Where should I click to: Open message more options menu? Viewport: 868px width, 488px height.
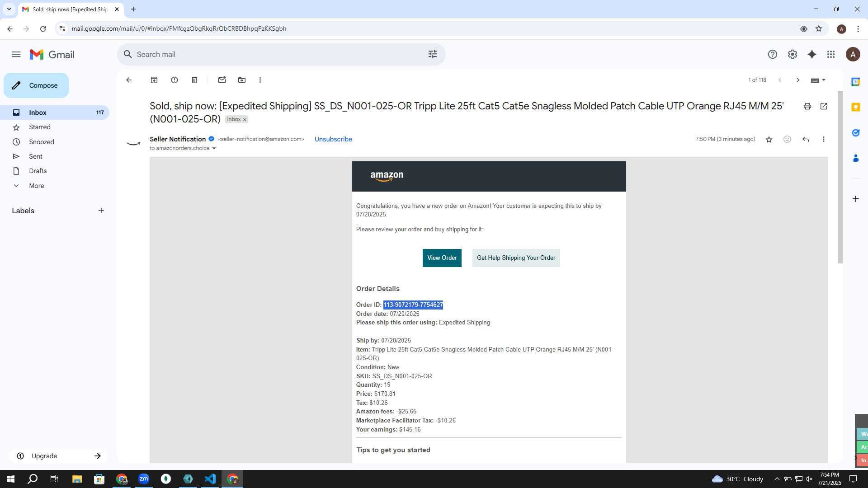coord(824,139)
